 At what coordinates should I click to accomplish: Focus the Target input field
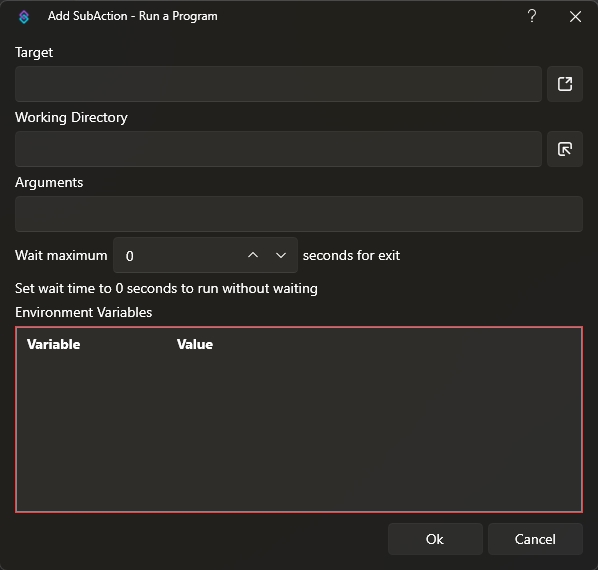(278, 84)
